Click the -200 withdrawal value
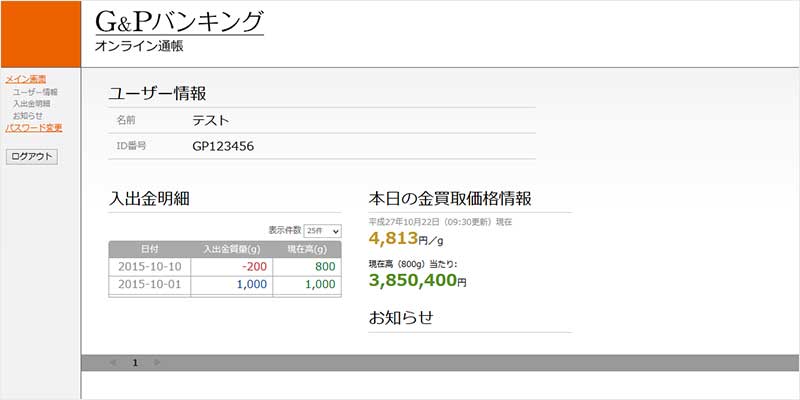 [x=254, y=267]
